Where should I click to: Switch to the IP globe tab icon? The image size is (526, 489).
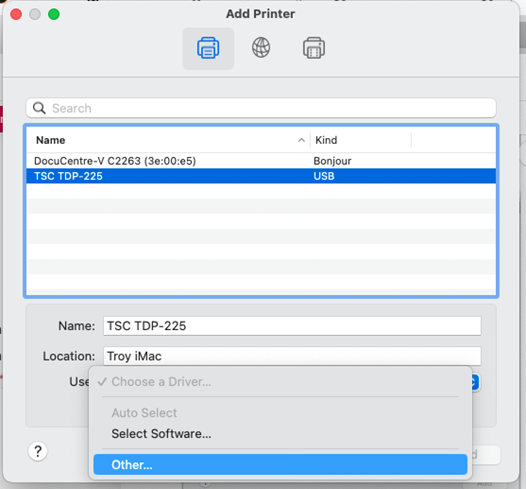261,48
